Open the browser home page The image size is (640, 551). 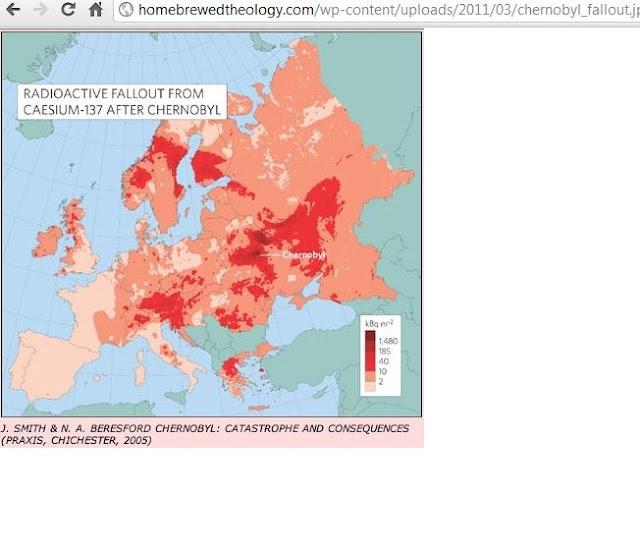96,9
